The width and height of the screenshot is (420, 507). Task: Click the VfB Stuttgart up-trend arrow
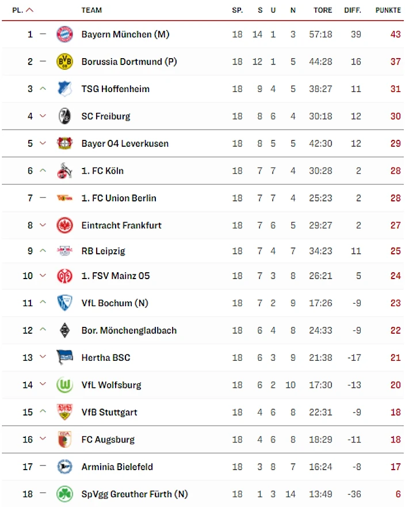pyautogui.click(x=43, y=411)
